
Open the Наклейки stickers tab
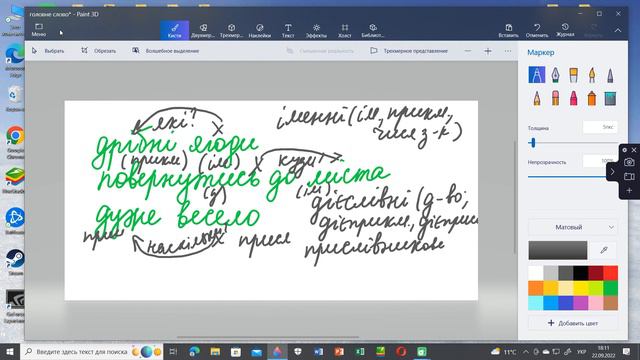coord(260,30)
